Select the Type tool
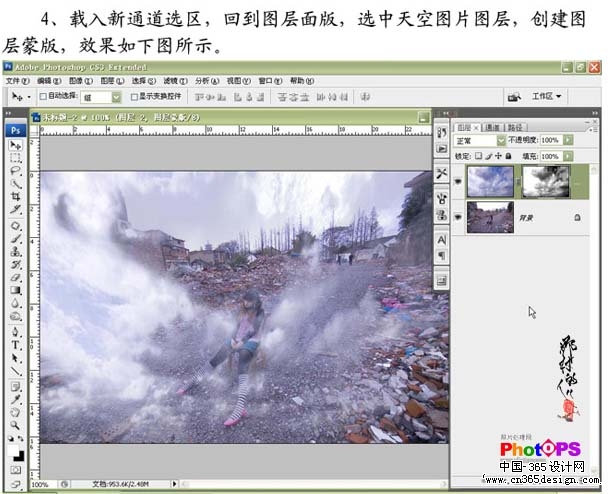 16,345
